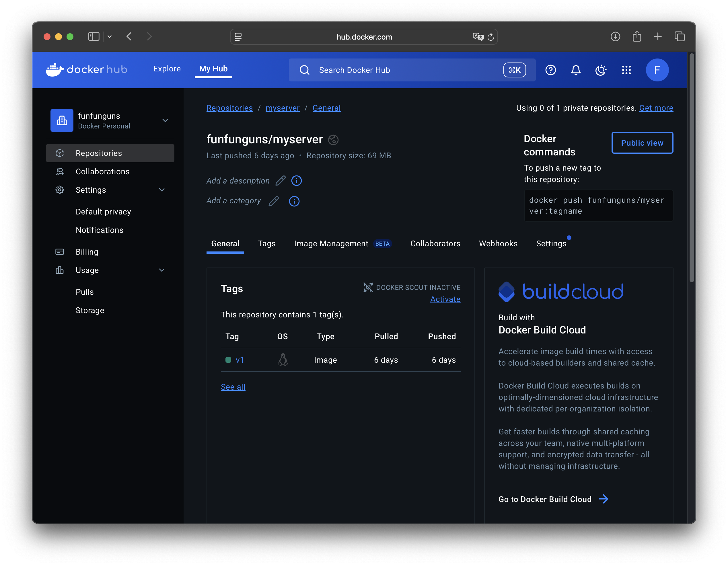Go to Explore in the top navigation
This screenshot has width=728, height=566.
coord(167,69)
